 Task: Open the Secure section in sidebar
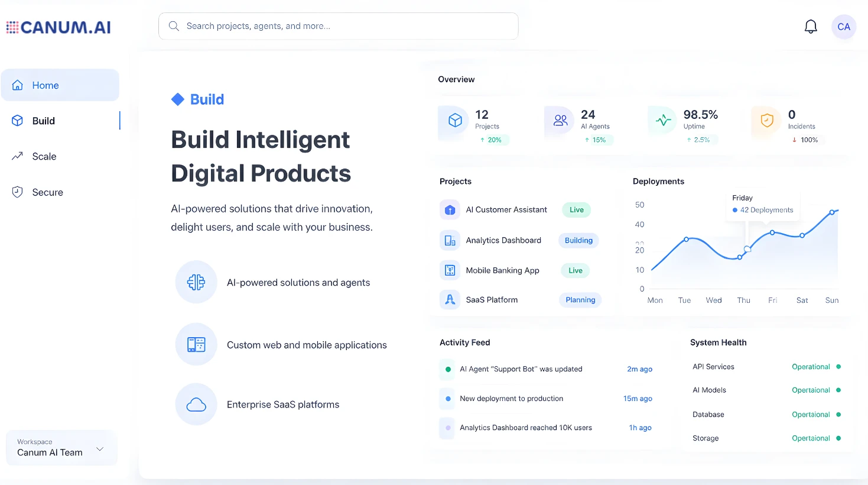(x=47, y=192)
